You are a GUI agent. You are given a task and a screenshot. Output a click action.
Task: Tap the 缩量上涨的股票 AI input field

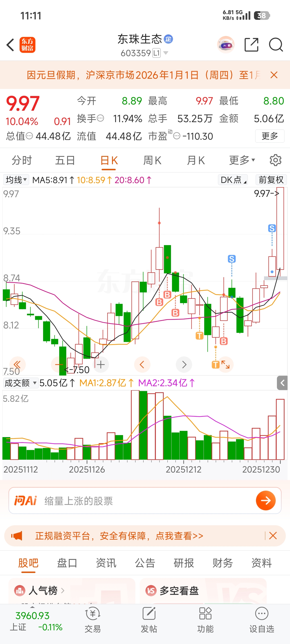145,501
